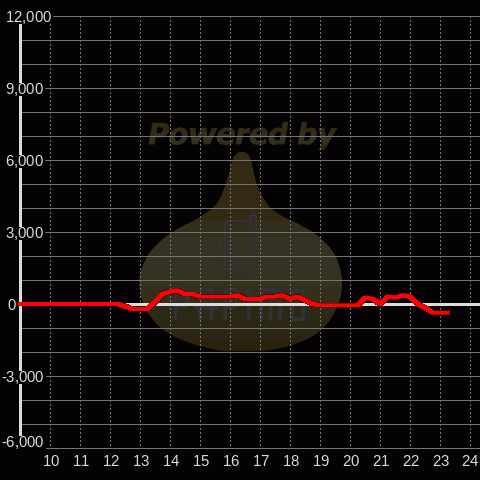Click the -6,000 y-axis label
480x480 pixels.
pyautogui.click(x=23, y=442)
